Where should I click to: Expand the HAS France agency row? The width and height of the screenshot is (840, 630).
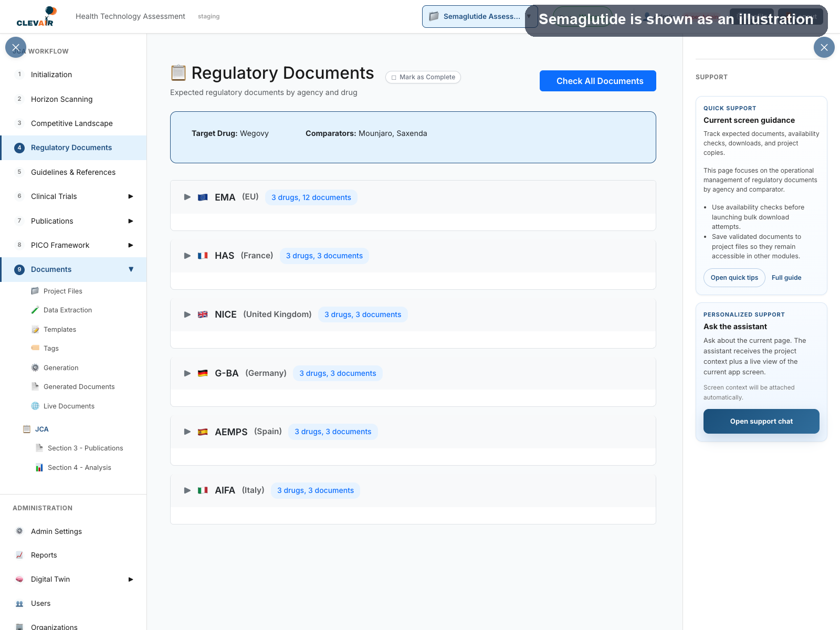[x=187, y=256]
